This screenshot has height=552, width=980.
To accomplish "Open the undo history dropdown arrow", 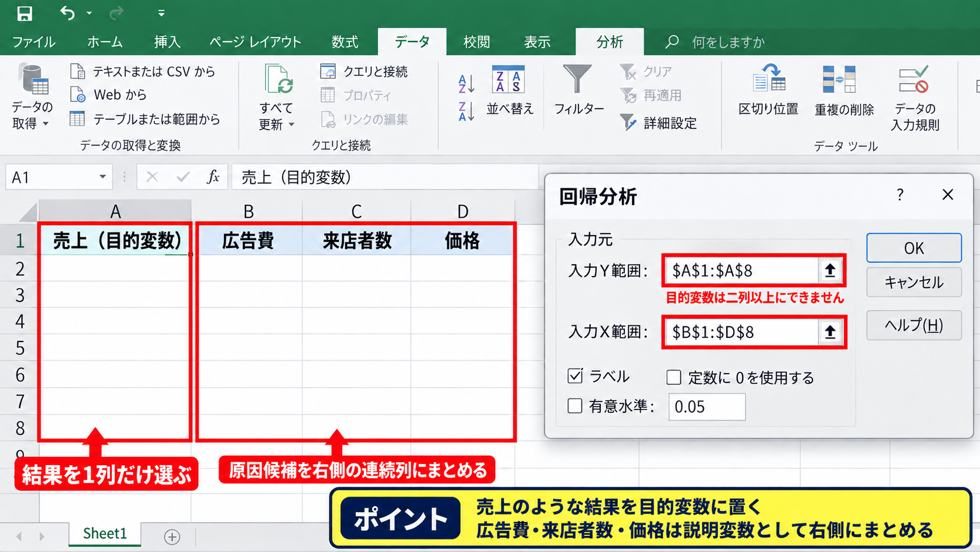I will [x=89, y=13].
